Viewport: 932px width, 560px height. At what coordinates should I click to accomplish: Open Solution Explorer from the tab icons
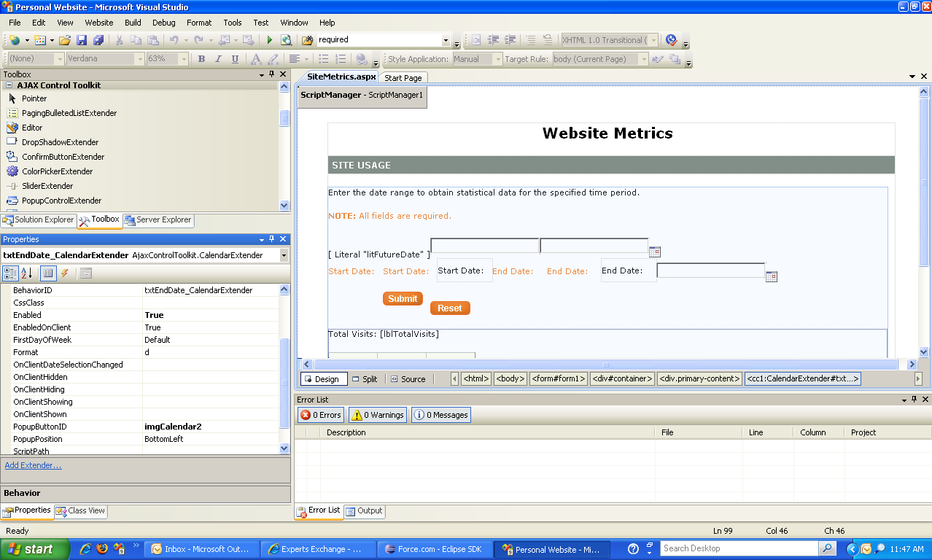(x=39, y=219)
